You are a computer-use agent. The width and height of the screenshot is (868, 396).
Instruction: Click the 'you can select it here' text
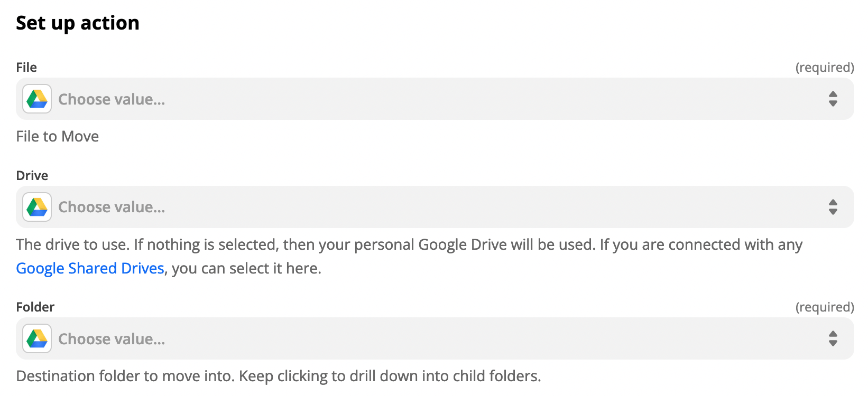(246, 268)
